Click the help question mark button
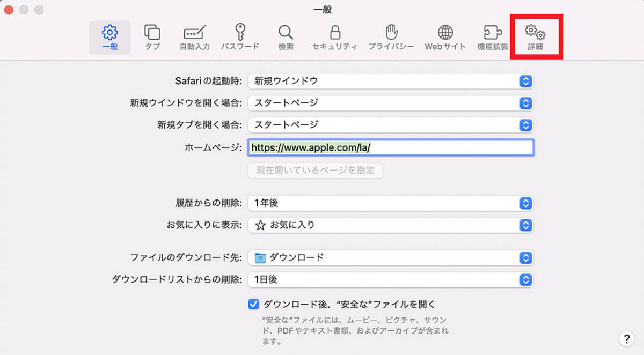Image resolution: width=644 pixels, height=355 pixels. pos(626,338)
